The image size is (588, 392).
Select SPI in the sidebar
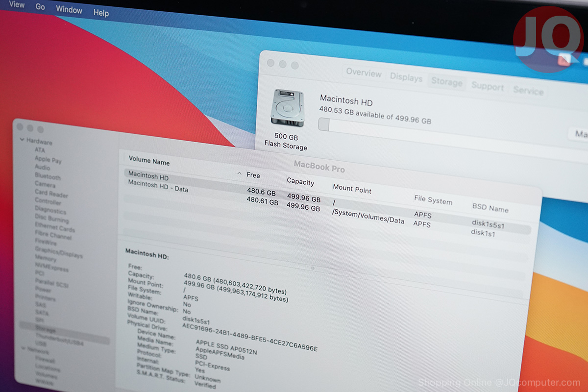click(39, 320)
